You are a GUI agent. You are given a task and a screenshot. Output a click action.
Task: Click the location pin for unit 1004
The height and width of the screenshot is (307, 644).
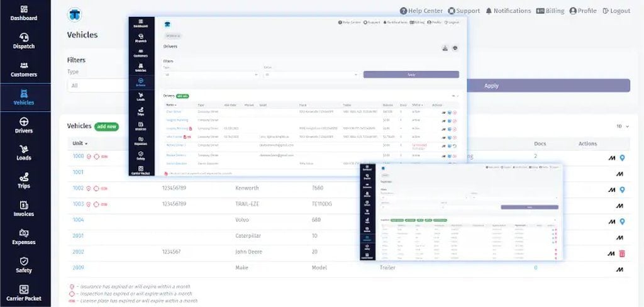[x=622, y=221]
